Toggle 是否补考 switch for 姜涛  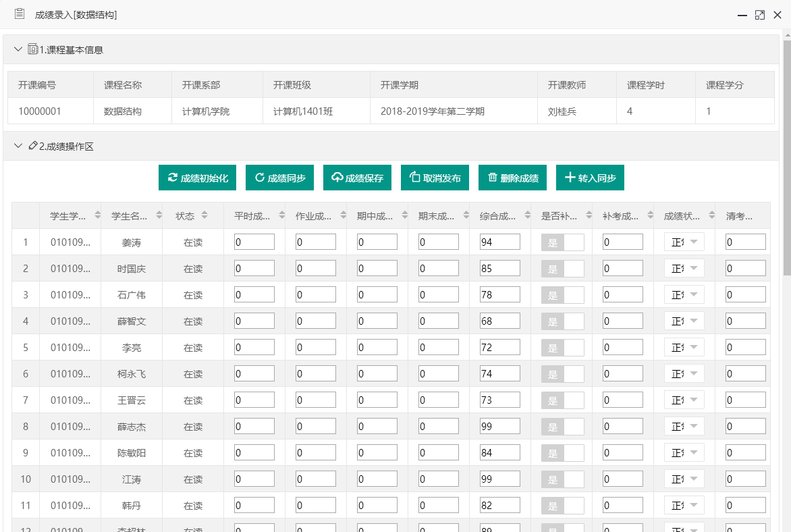pos(562,242)
